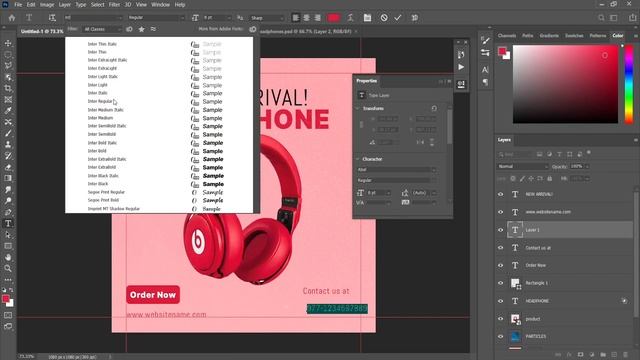Cancel current text edits
Image resolution: width=640 pixels, height=360 pixels.
pyautogui.click(x=384, y=18)
